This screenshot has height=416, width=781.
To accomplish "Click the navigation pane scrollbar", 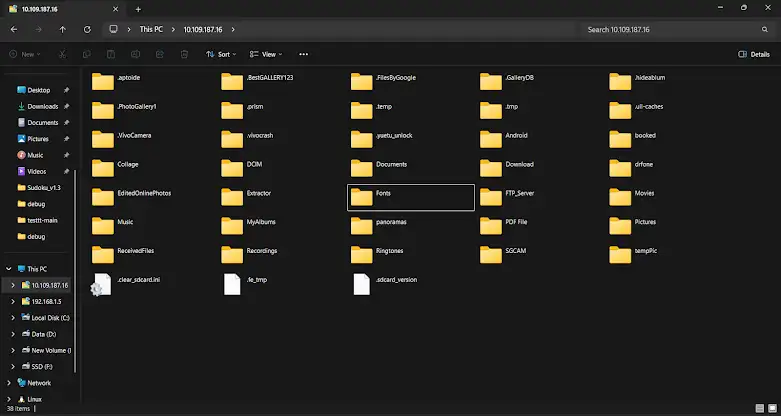I will tap(75, 270).
